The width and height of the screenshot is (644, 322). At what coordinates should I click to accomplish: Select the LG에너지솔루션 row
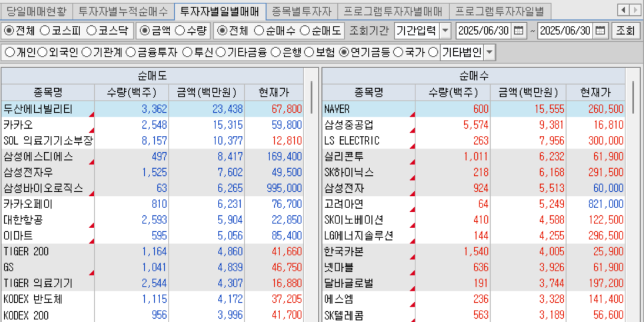pos(473,236)
